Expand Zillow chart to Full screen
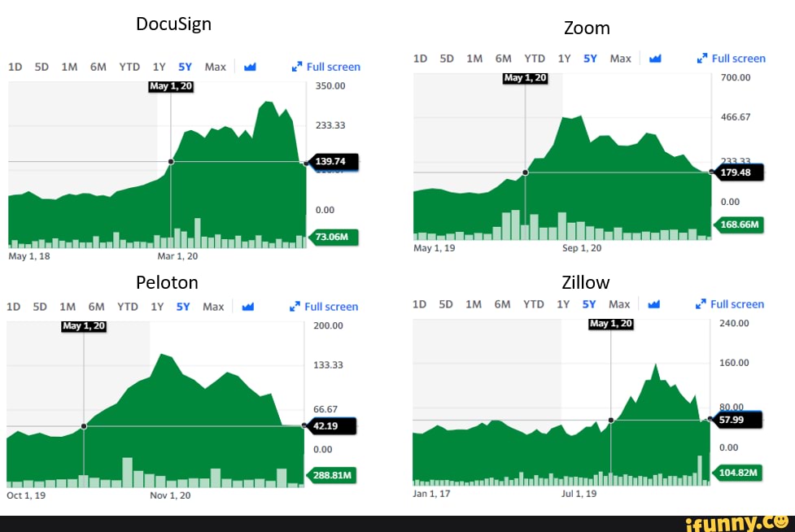Viewport: 795px width, 532px height. click(x=730, y=304)
